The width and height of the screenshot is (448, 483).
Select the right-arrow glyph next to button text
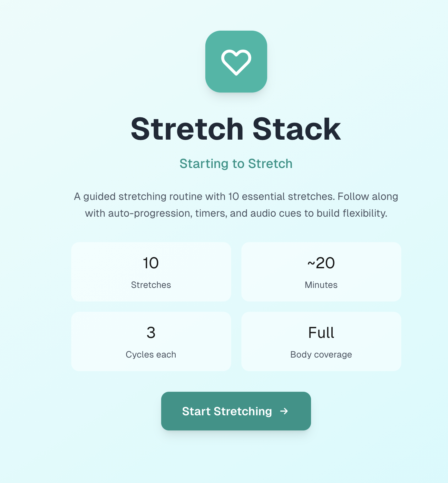[x=284, y=411]
